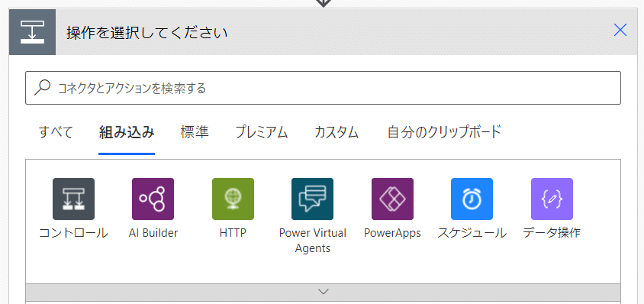Viewport: 644px width, 304px height.
Task: Expand the connector list with the chevron
Action: (x=323, y=292)
